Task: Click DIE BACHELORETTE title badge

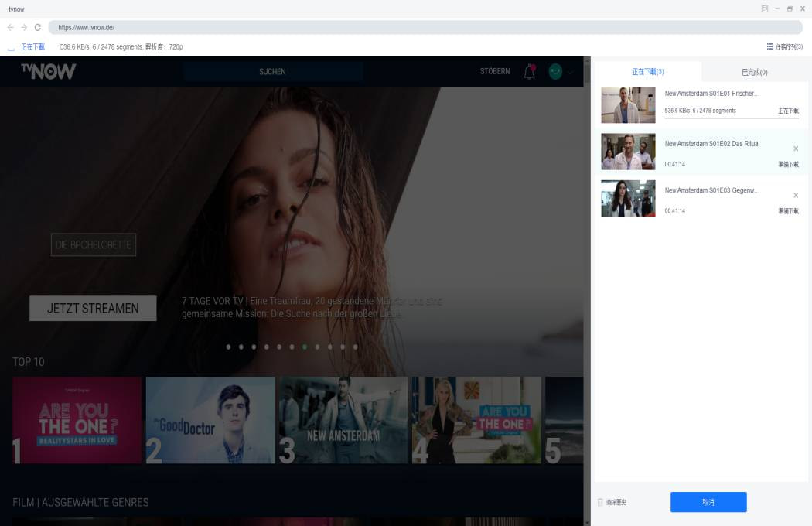Action: click(x=94, y=244)
